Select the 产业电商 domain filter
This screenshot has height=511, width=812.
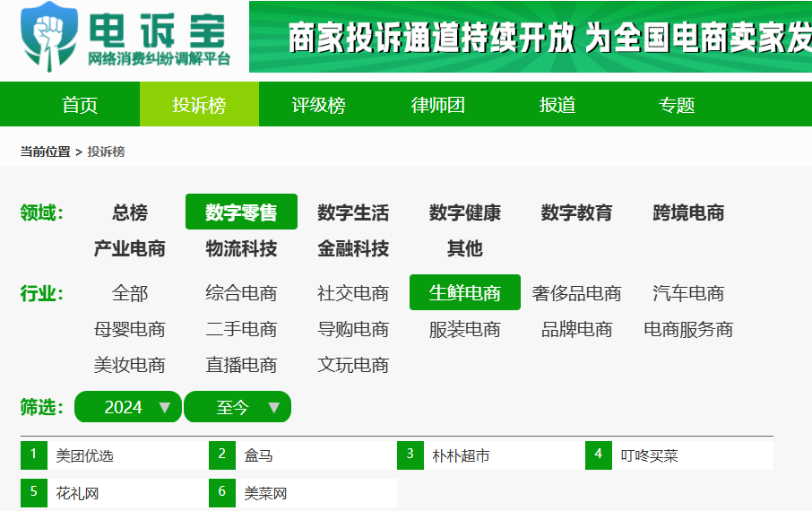[x=130, y=248]
